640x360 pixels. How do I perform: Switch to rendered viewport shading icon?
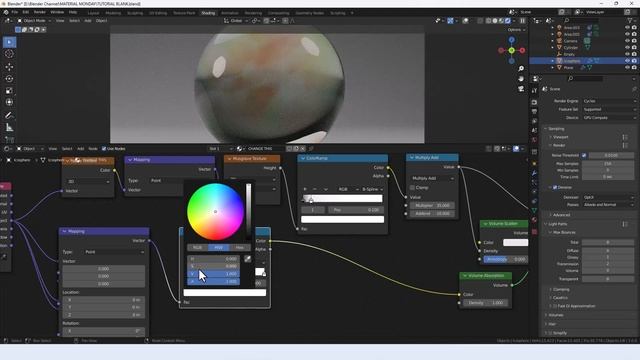(508, 20)
